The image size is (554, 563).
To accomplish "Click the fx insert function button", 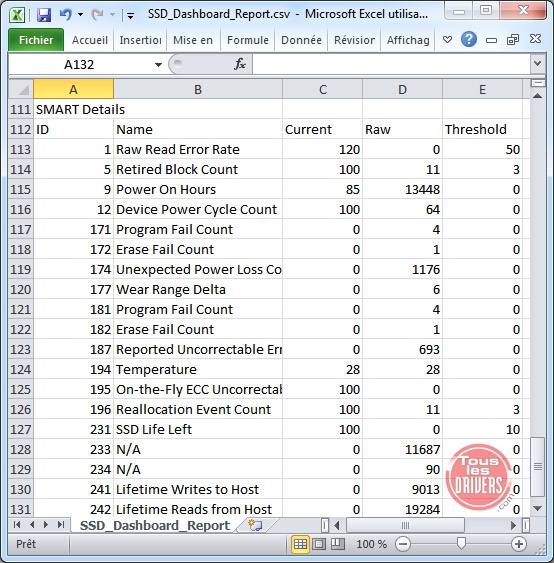I will pos(239,64).
